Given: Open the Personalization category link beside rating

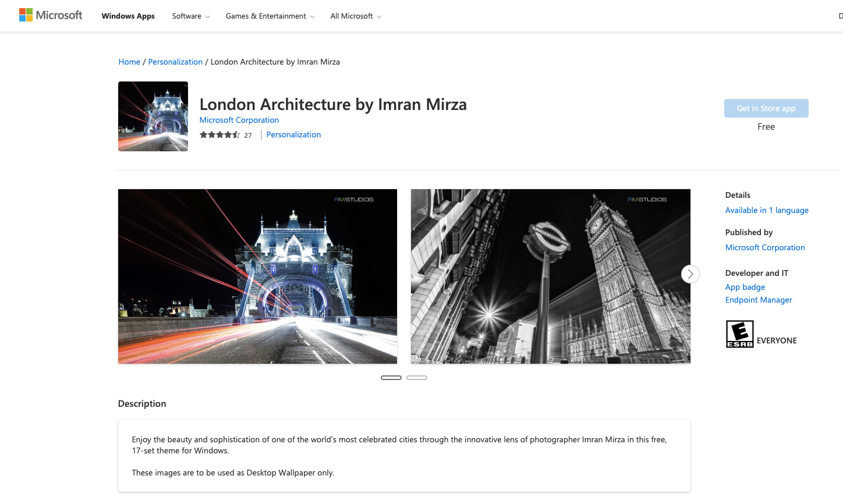Looking at the screenshot, I should coord(293,134).
